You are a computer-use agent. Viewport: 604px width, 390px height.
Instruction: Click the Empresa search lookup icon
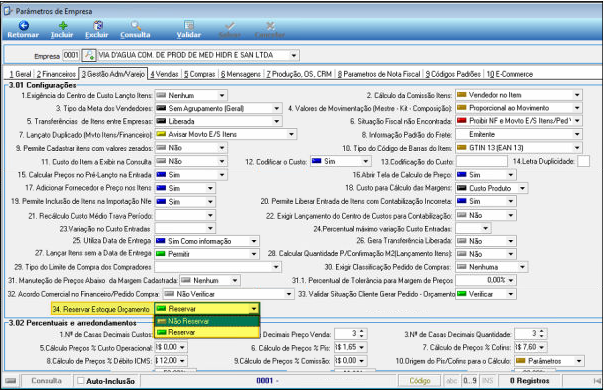click(89, 55)
